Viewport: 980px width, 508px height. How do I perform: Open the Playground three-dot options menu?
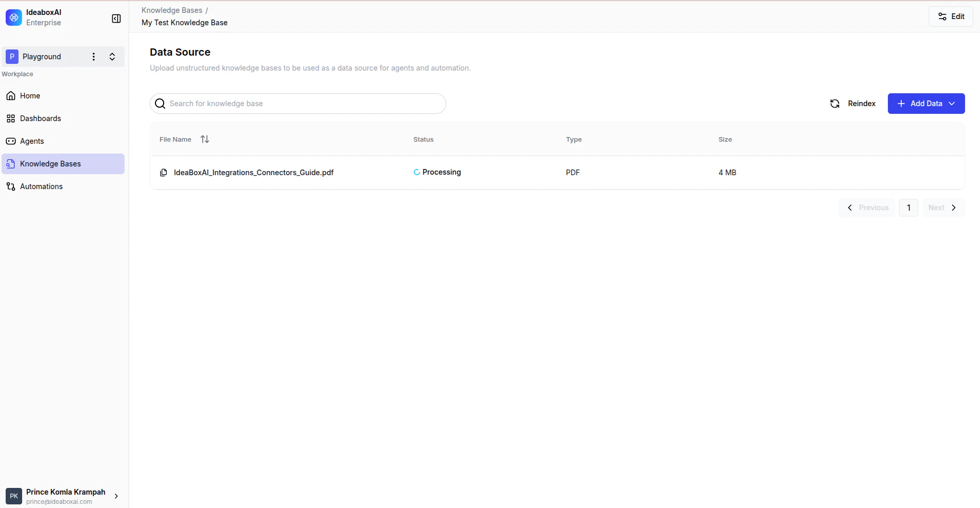94,57
